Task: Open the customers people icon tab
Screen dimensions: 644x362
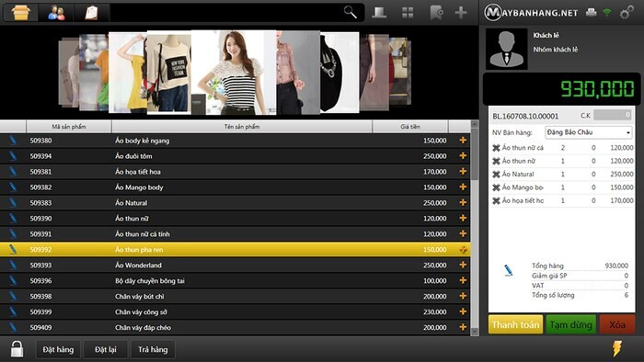Action: [56, 13]
